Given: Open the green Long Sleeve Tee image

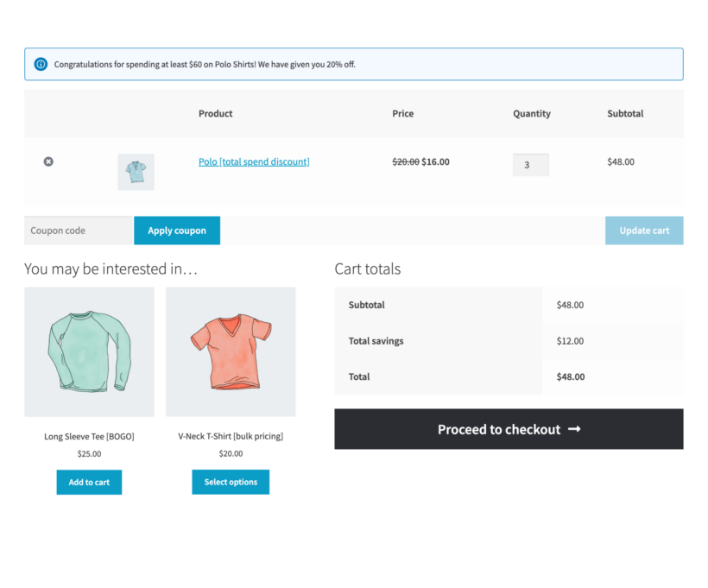Looking at the screenshot, I should point(89,352).
